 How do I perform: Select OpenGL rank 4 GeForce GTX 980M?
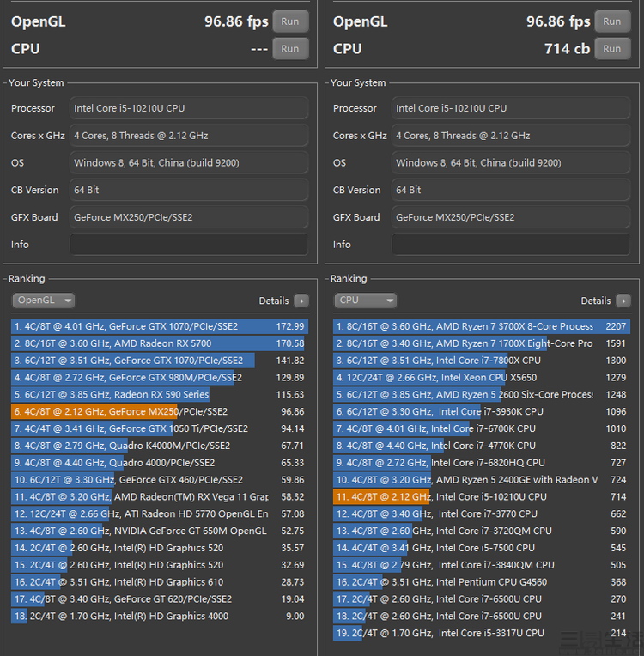[160, 377]
